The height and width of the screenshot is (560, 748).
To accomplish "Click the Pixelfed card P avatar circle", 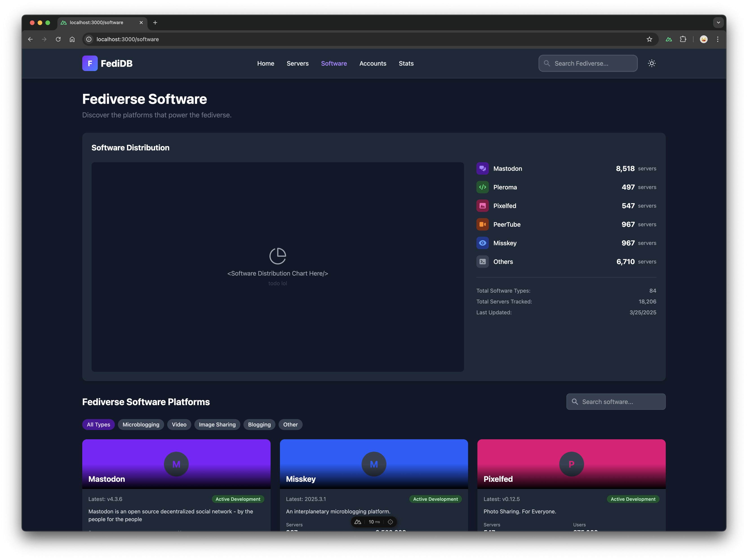I will 571,464.
